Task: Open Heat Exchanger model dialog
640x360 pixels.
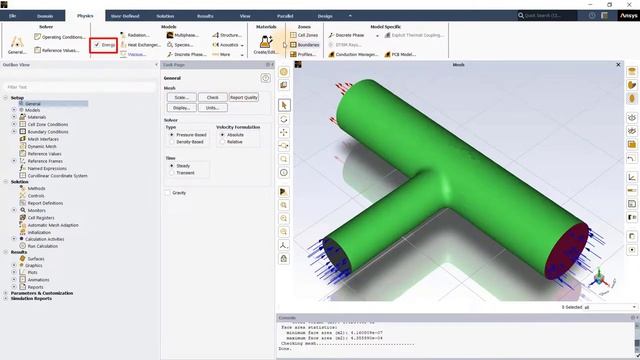Action: click(x=140, y=45)
